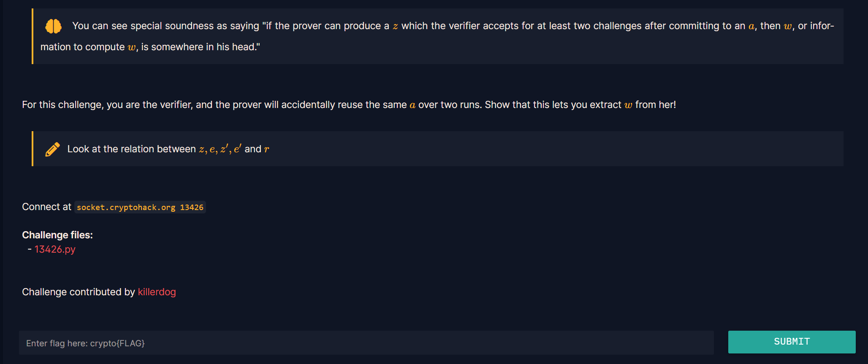
Task: Click the a symbol after 'reuse the same'
Action: tap(412, 105)
